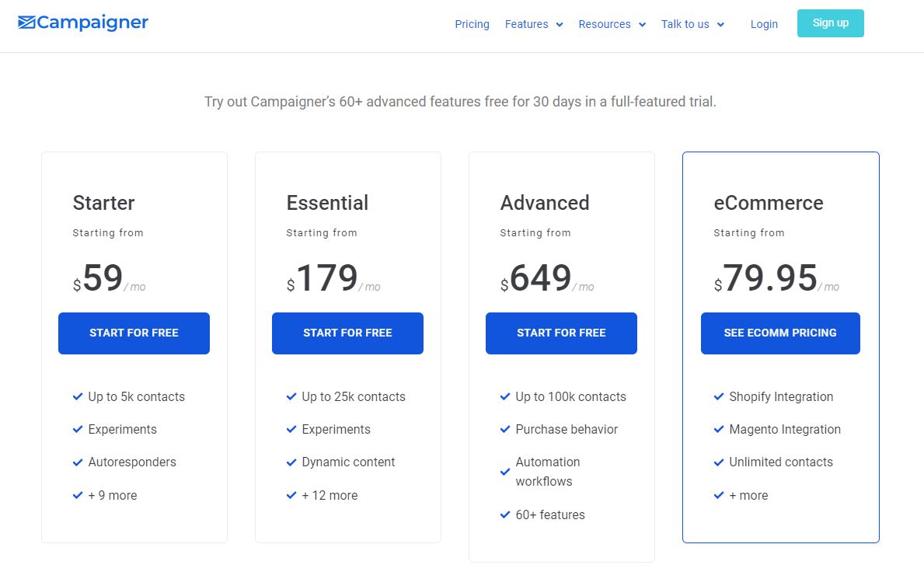
Task: Click checkmark beside Shopify Integration
Action: [718, 397]
